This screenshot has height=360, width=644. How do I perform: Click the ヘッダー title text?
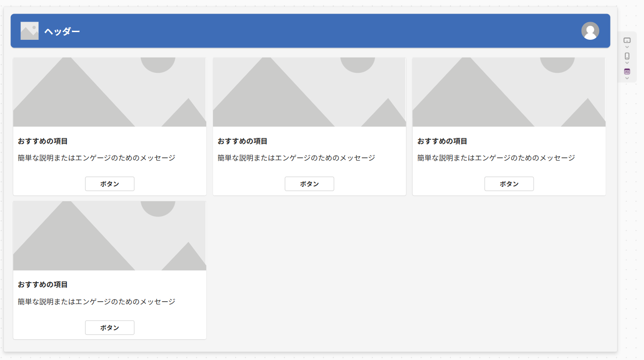[x=62, y=31]
